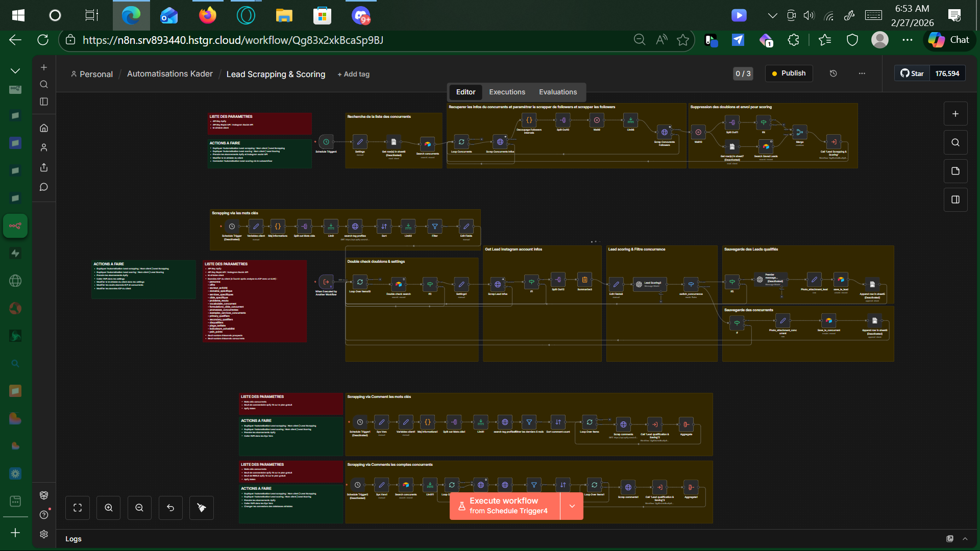
Task: Add a sticky note from right panel
Action: coord(955,171)
